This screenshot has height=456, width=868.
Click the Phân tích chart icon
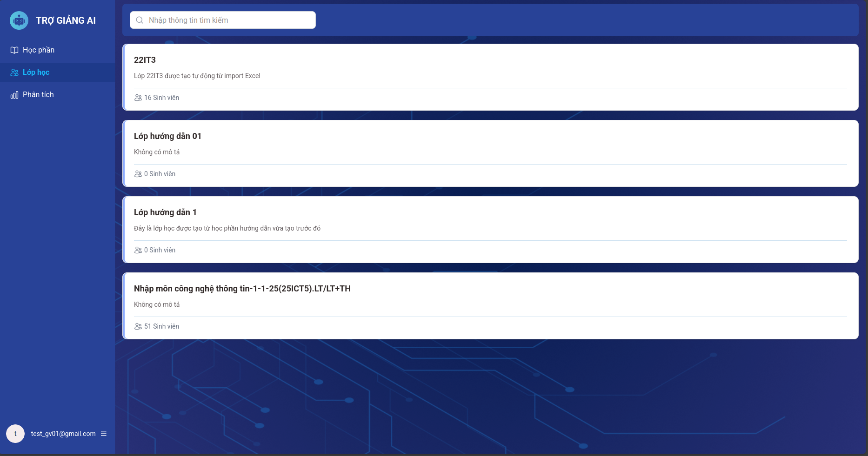[14, 95]
